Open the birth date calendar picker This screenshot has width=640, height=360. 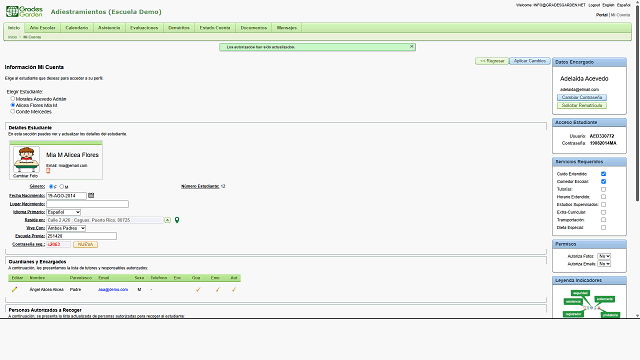(x=91, y=196)
